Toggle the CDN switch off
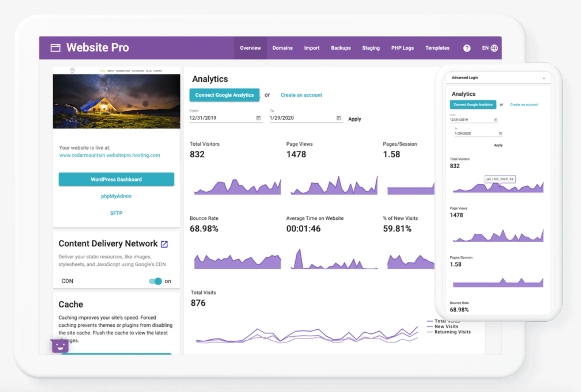The height and width of the screenshot is (392, 581). (x=155, y=281)
